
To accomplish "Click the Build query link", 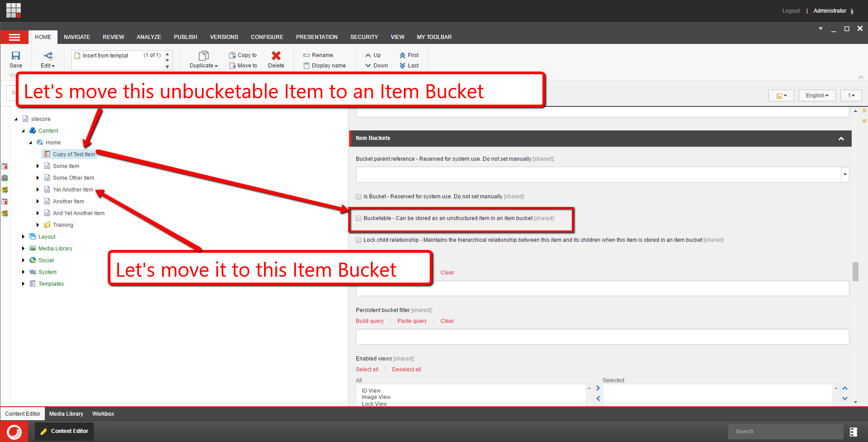I will pos(369,321).
